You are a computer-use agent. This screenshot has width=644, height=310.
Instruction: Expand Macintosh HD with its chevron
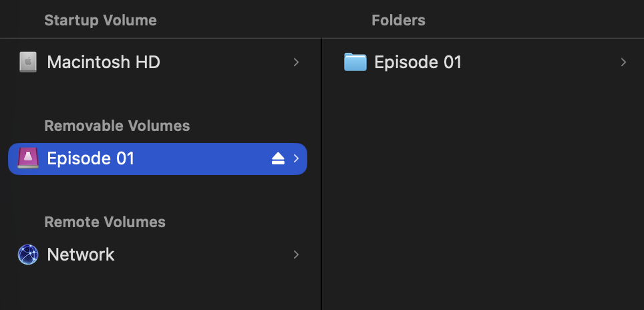pyautogui.click(x=296, y=62)
